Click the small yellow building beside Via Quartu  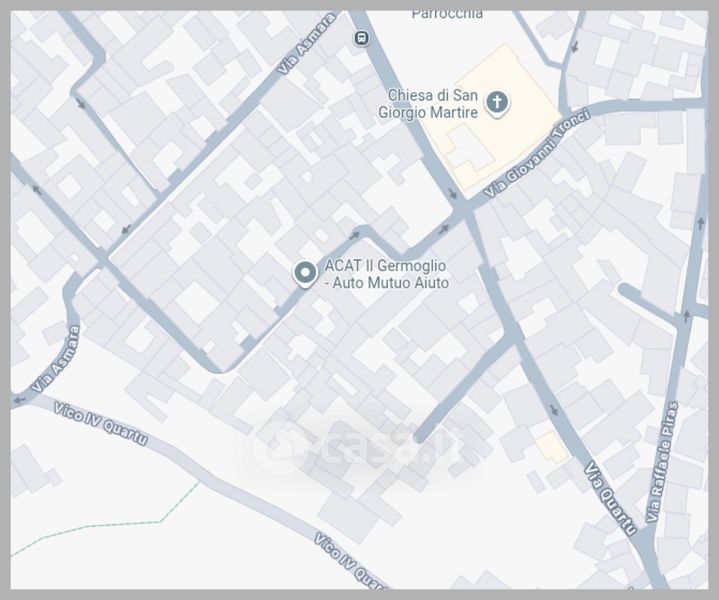pos(552,447)
